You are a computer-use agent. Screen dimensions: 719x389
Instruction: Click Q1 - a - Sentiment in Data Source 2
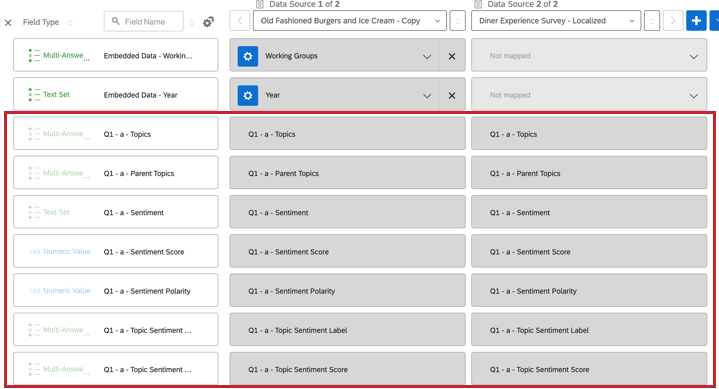click(x=589, y=212)
